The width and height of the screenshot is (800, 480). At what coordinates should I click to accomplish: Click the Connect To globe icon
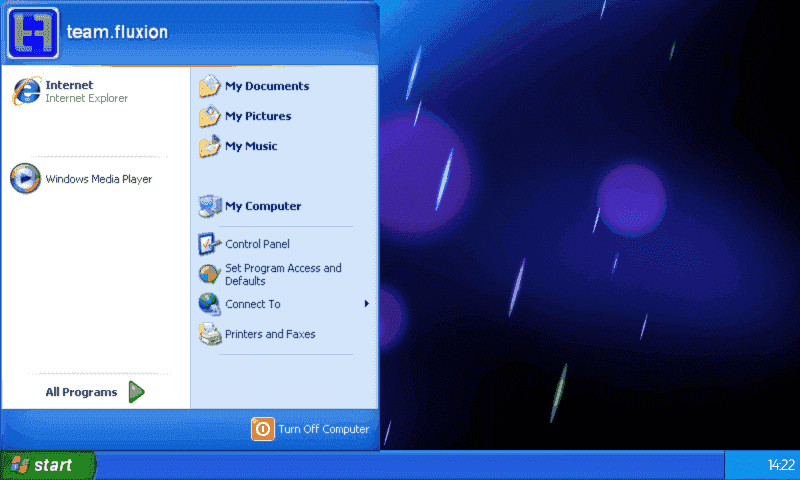click(209, 304)
